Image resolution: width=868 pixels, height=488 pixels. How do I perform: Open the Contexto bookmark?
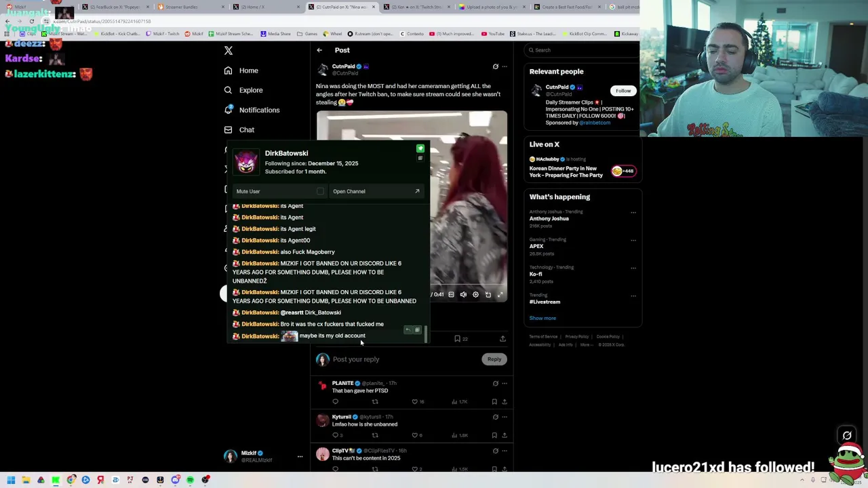point(412,34)
